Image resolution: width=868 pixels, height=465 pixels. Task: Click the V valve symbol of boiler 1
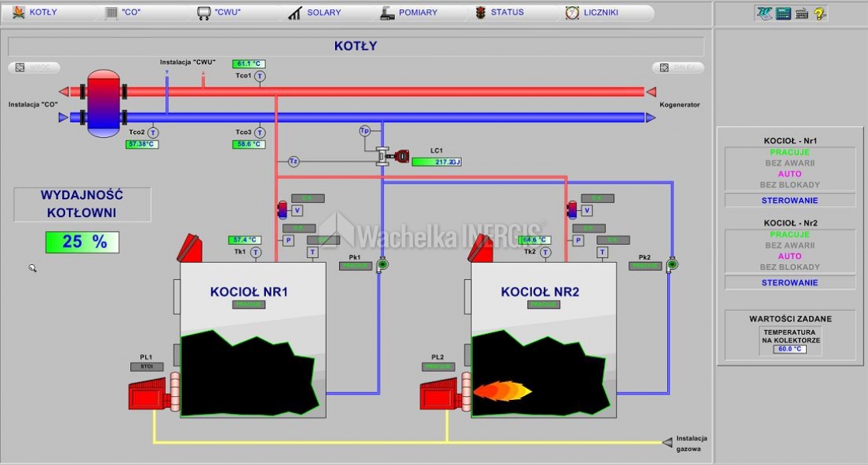click(x=297, y=210)
